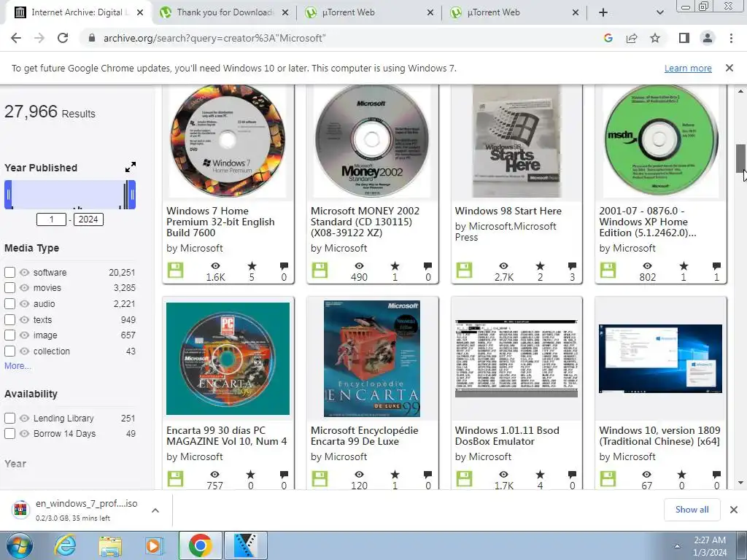
Task: Switch to Internet Archive tab
Action: point(79,12)
